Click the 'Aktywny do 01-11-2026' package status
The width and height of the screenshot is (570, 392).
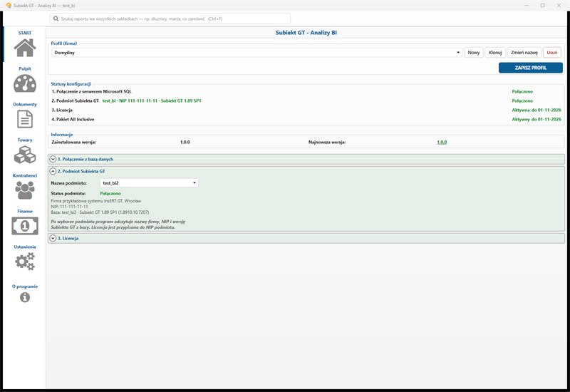tap(537, 119)
